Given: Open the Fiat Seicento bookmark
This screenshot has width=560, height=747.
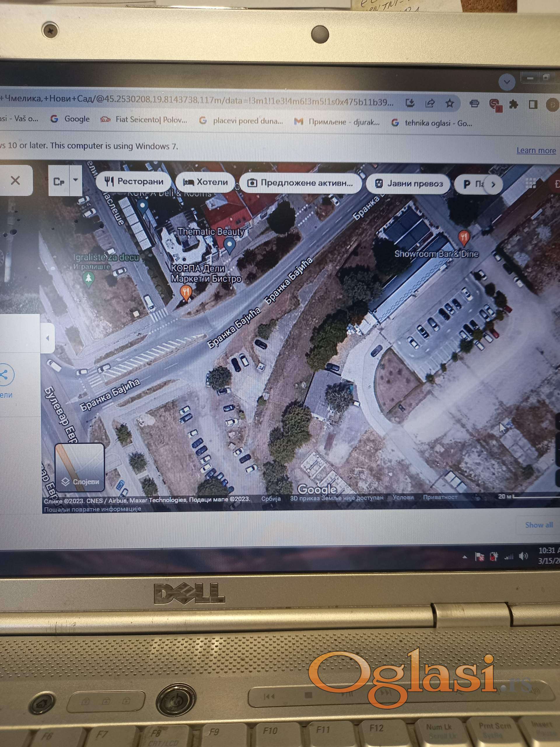Looking at the screenshot, I should (x=144, y=120).
